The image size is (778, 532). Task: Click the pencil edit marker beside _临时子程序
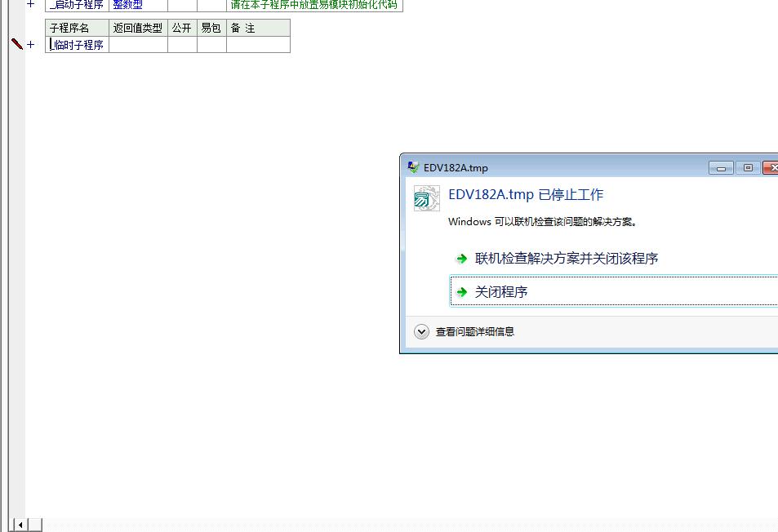(16, 44)
